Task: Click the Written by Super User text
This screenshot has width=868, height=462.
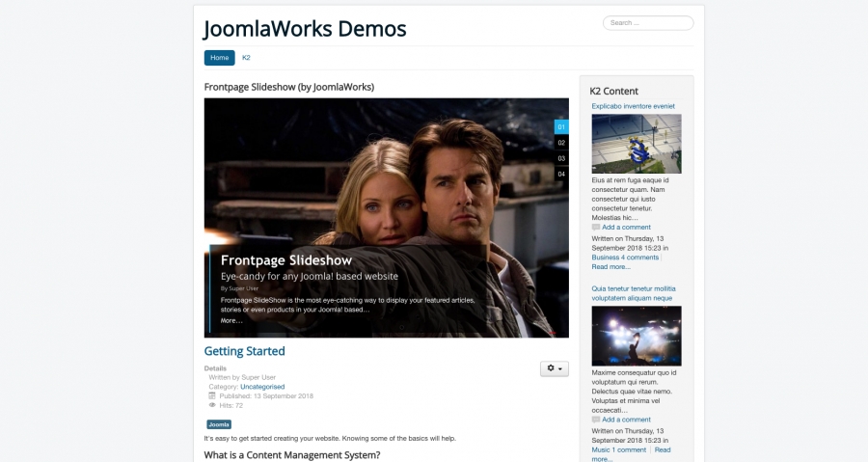Action: point(242,377)
